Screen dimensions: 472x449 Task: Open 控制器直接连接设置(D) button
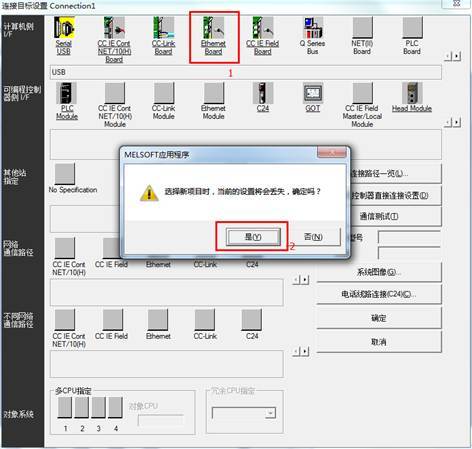(x=396, y=195)
